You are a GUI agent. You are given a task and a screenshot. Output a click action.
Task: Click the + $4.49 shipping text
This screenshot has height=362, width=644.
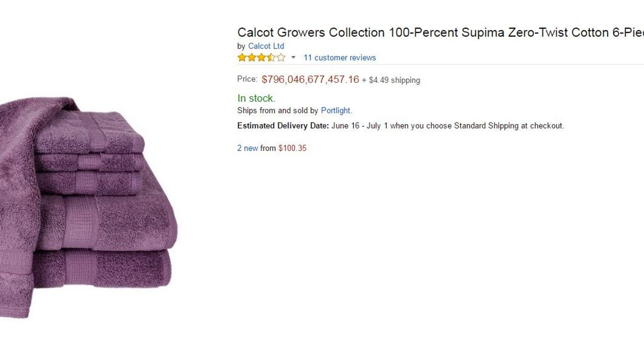click(391, 80)
